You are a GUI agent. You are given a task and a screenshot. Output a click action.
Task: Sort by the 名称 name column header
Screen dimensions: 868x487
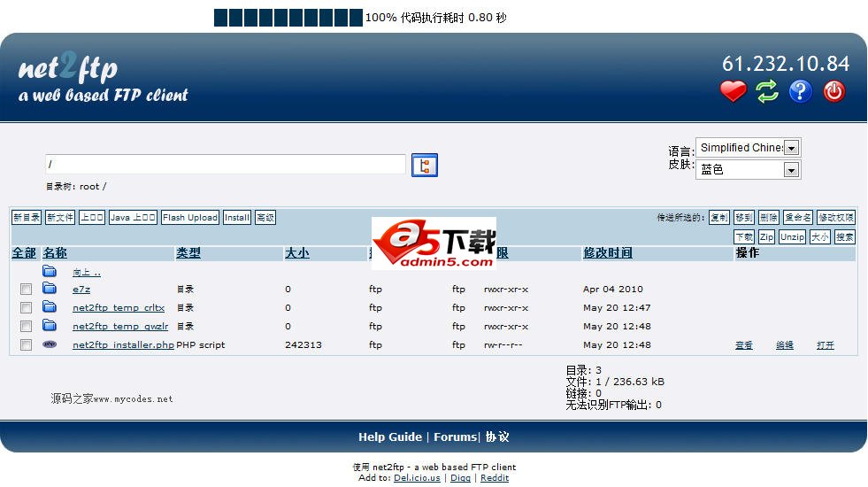click(55, 253)
